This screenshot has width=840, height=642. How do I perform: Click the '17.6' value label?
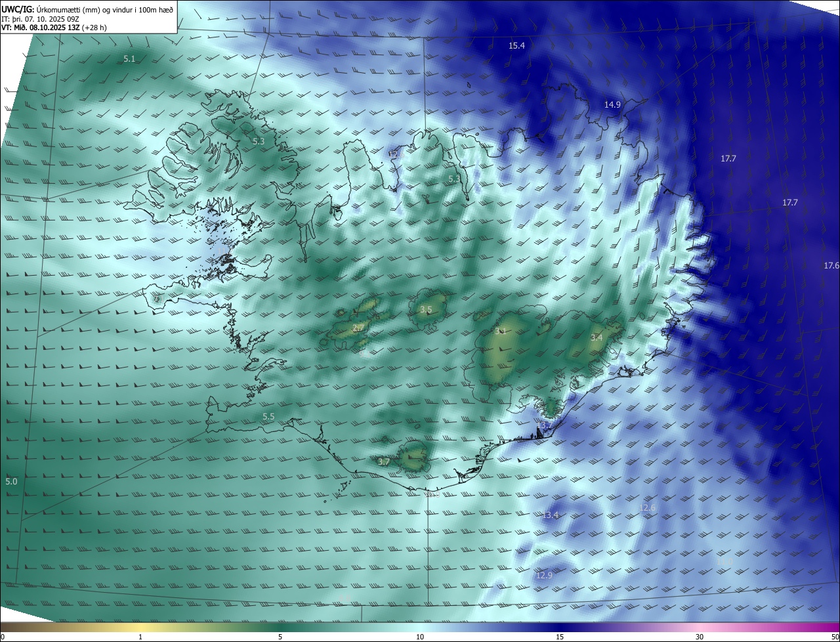tap(831, 265)
